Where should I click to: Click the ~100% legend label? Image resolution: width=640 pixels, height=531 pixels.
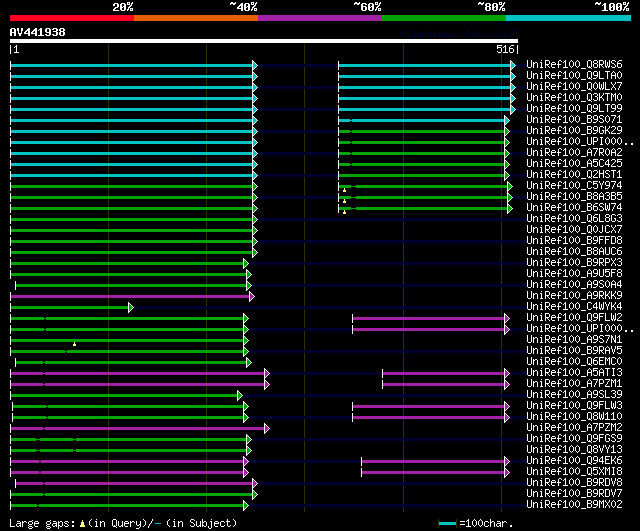point(612,7)
